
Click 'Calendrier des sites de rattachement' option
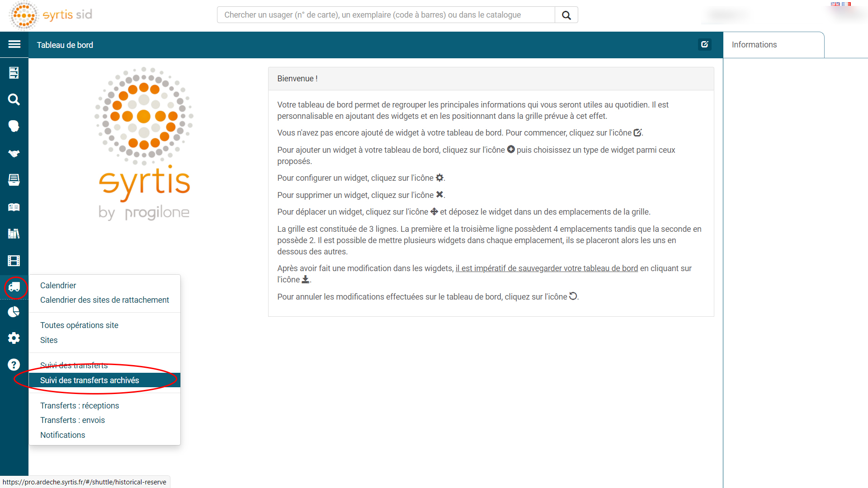[104, 300]
